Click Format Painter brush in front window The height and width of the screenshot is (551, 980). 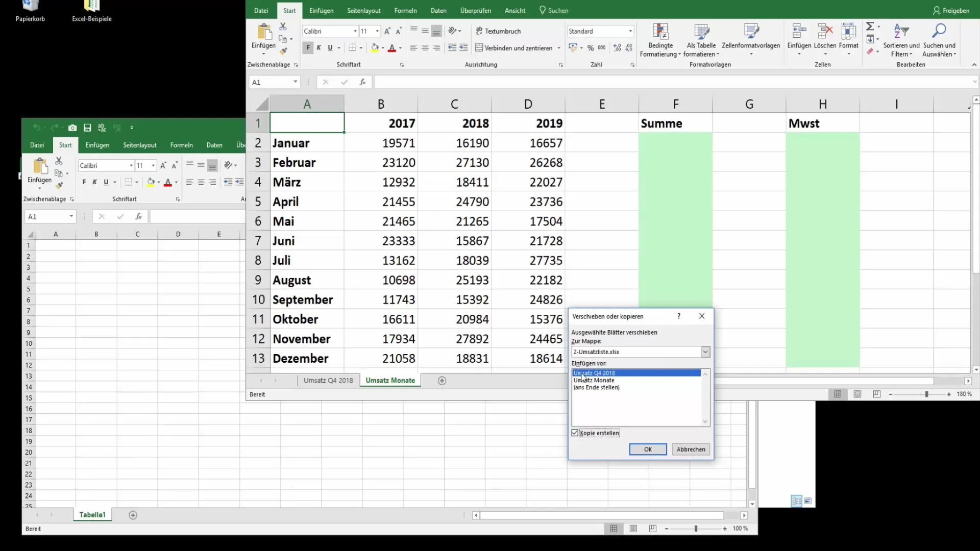click(283, 51)
